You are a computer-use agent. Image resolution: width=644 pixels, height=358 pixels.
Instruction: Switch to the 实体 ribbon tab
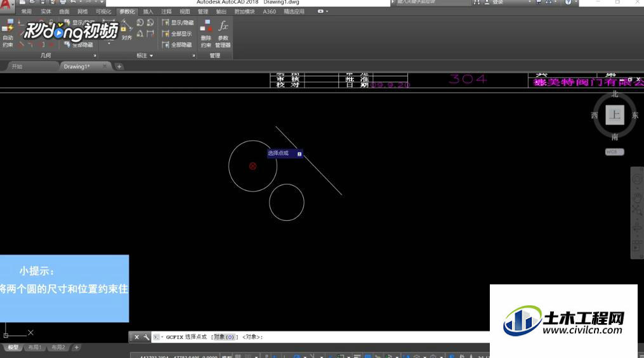(x=46, y=11)
